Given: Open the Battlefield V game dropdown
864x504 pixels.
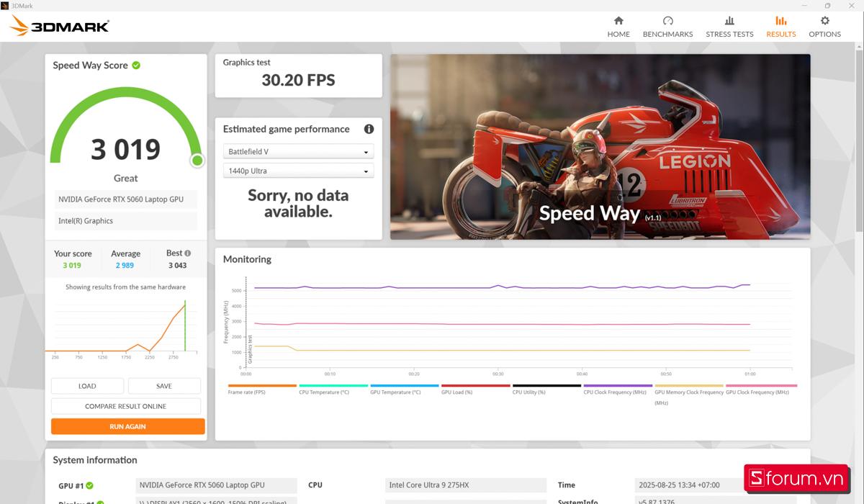Looking at the screenshot, I should tap(298, 151).
